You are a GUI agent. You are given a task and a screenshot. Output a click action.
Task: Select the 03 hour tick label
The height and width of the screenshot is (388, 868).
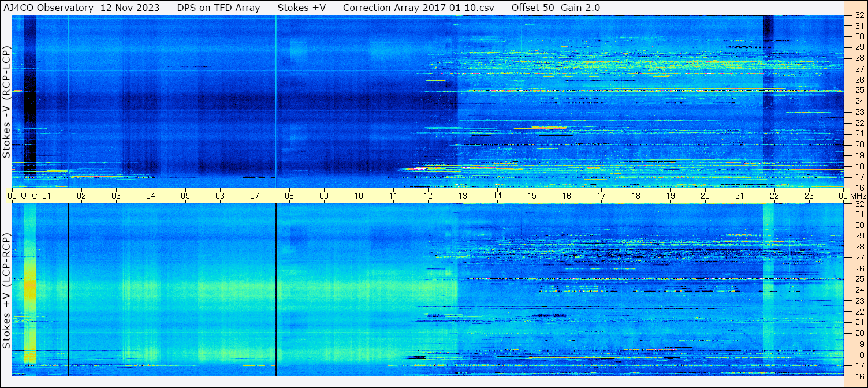point(116,196)
